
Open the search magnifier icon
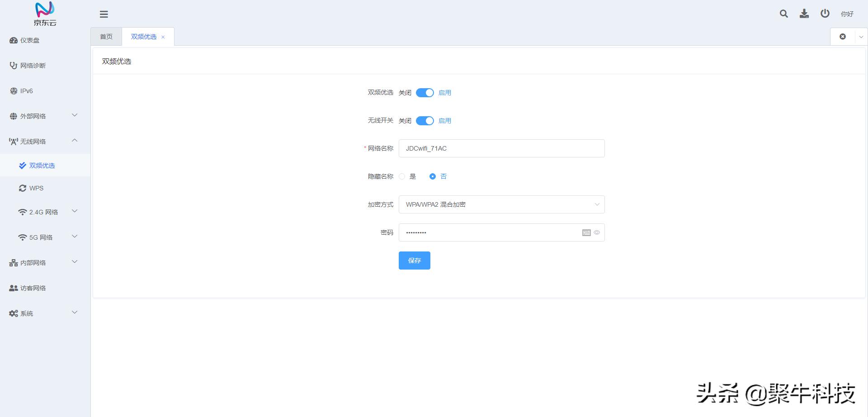tap(784, 14)
